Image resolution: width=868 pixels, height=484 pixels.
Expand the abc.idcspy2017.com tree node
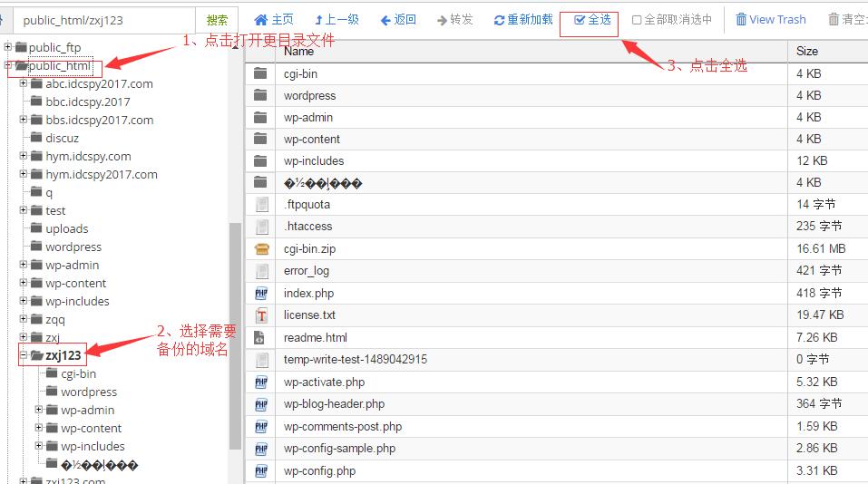pyautogui.click(x=24, y=83)
